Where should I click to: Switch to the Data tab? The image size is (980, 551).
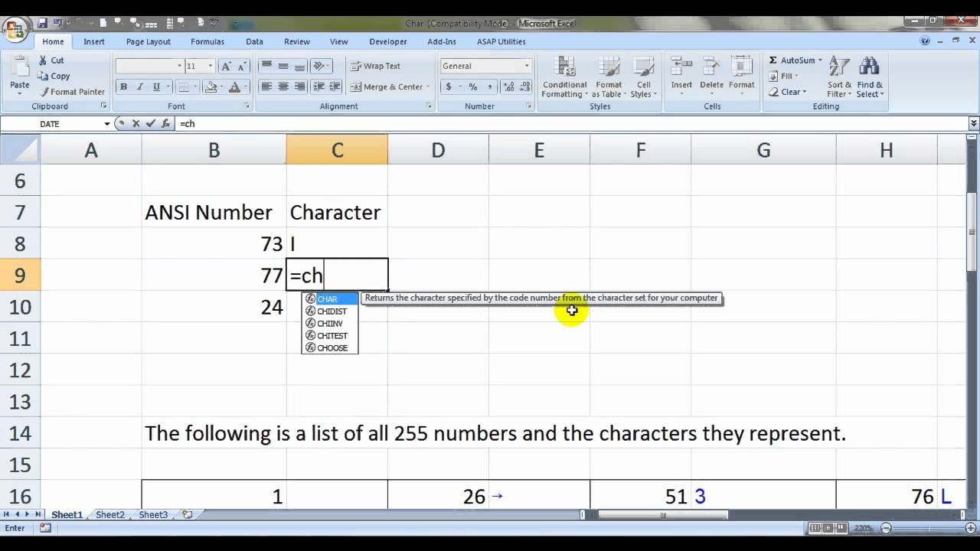(255, 41)
